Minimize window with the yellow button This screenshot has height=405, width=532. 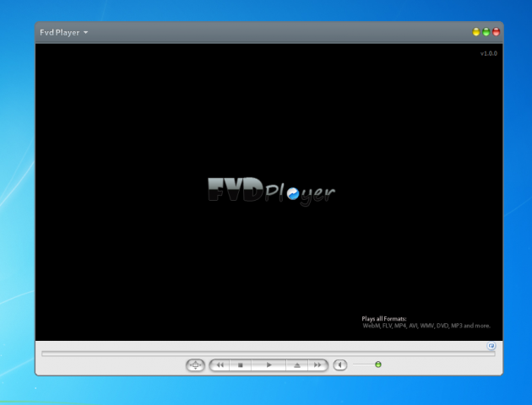(x=476, y=32)
